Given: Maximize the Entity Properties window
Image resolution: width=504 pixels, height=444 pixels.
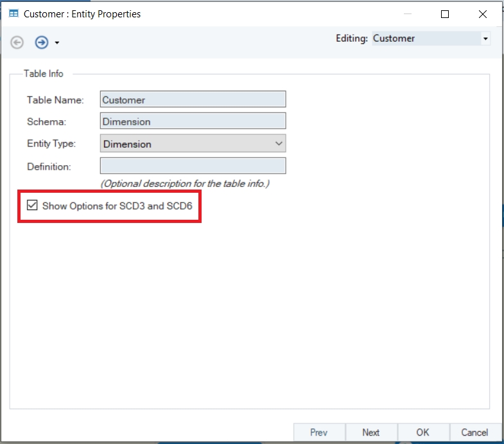Looking at the screenshot, I should [x=445, y=13].
